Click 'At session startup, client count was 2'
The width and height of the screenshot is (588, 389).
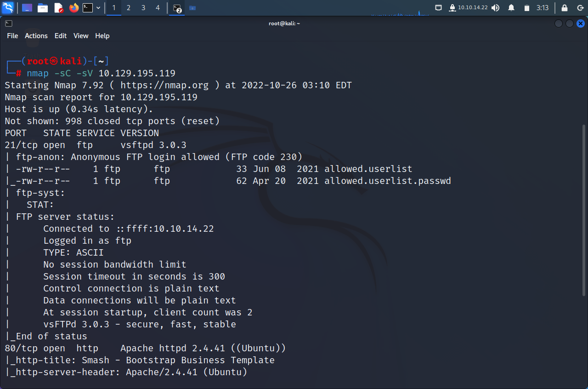click(x=148, y=312)
